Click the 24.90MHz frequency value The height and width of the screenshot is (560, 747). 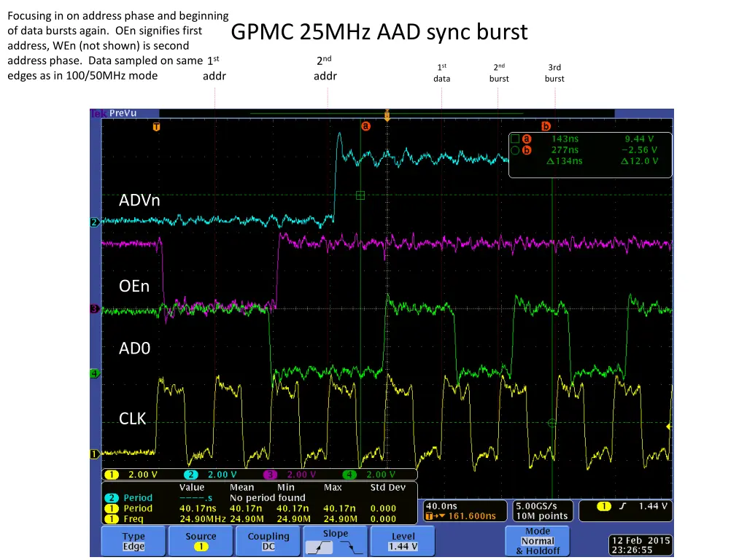click(203, 518)
